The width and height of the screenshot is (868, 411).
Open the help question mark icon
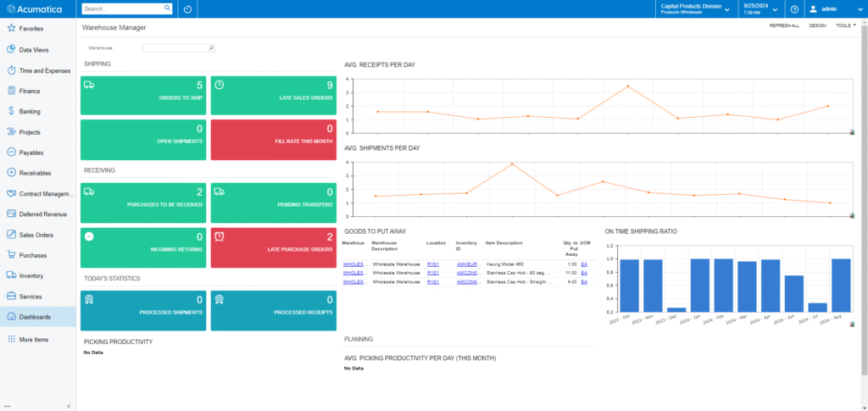[794, 9]
